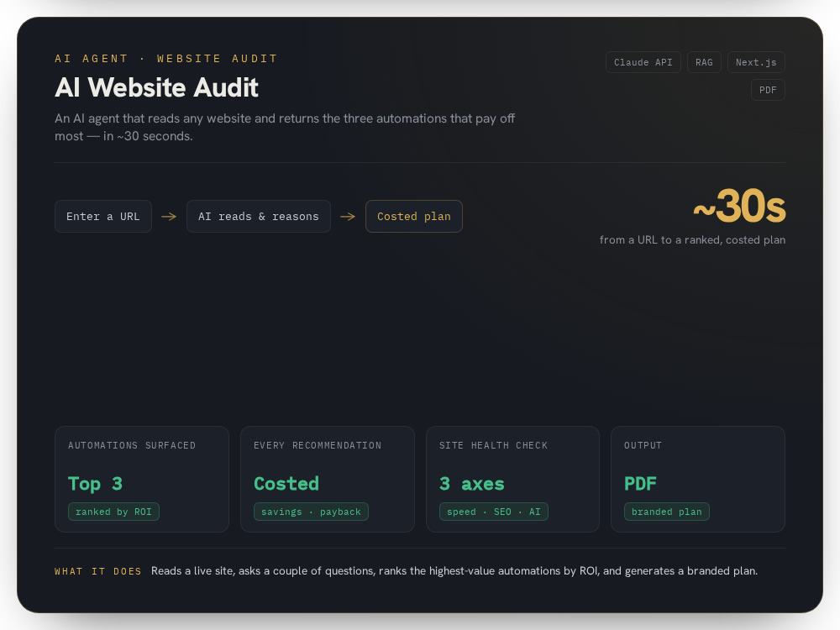
Task: Click arrow before Costed plan step
Action: (x=348, y=217)
